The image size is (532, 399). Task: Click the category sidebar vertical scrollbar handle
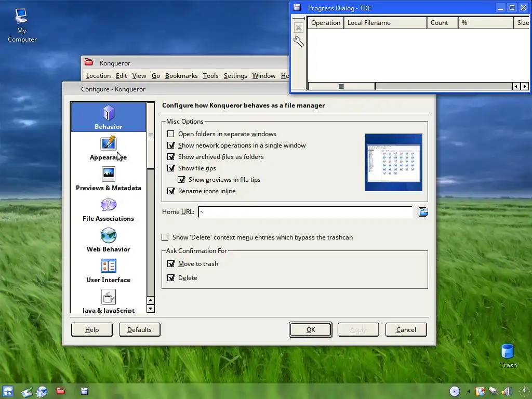[x=151, y=136]
